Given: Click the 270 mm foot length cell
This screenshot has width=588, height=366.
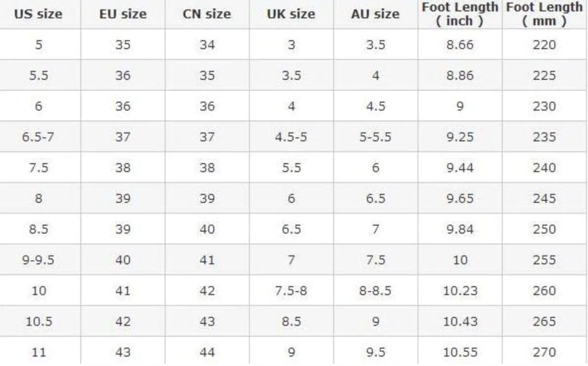Looking at the screenshot, I should [x=544, y=353].
